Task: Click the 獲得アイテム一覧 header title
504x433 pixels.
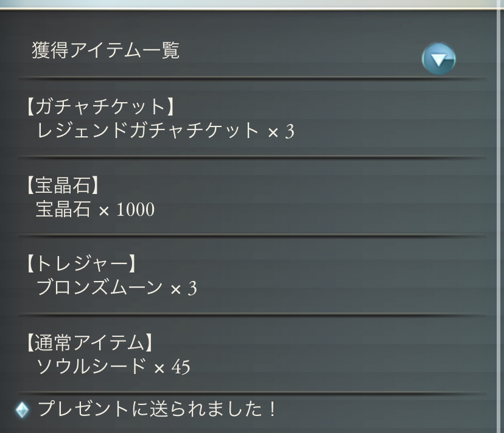Action: (x=105, y=50)
